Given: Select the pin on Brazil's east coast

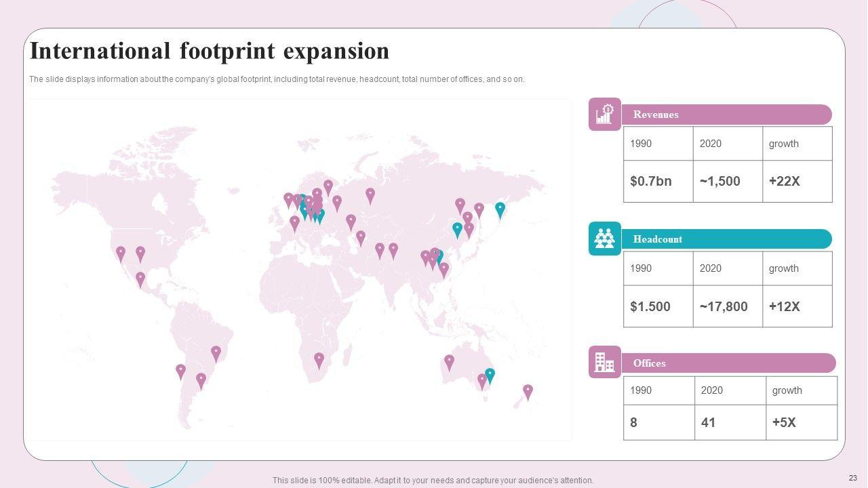Looking at the screenshot, I should pos(216,352).
